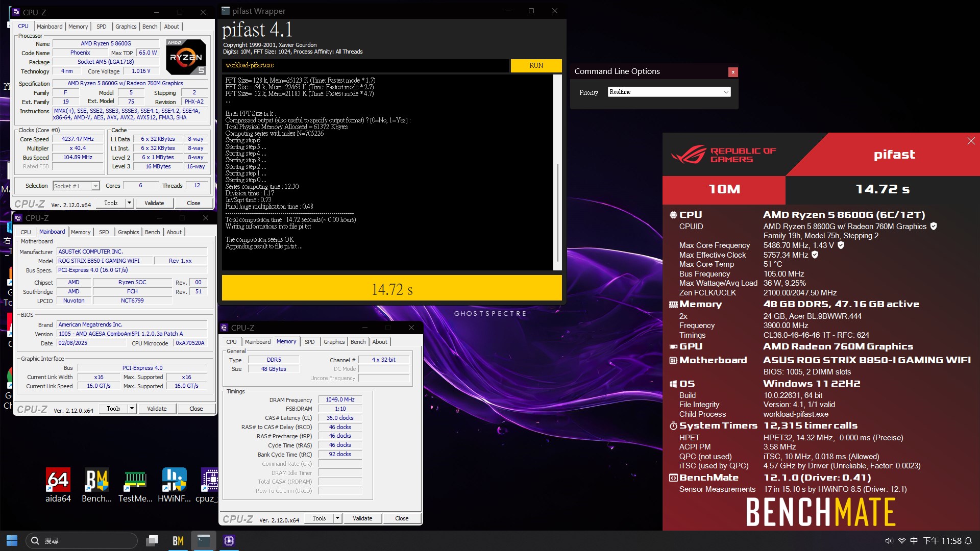The image size is (980, 551).
Task: Open Socket #1 selection dropdown
Action: [x=77, y=186]
